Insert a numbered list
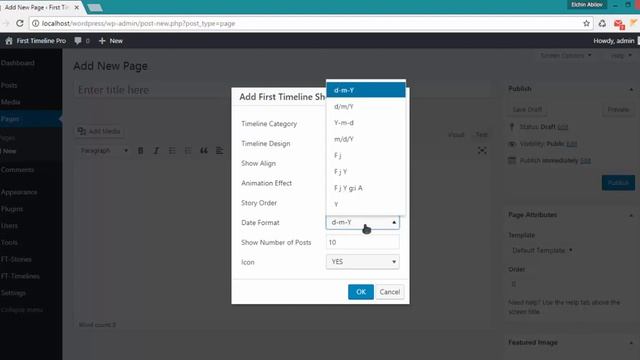The height and width of the screenshot is (360, 640). (x=188, y=151)
